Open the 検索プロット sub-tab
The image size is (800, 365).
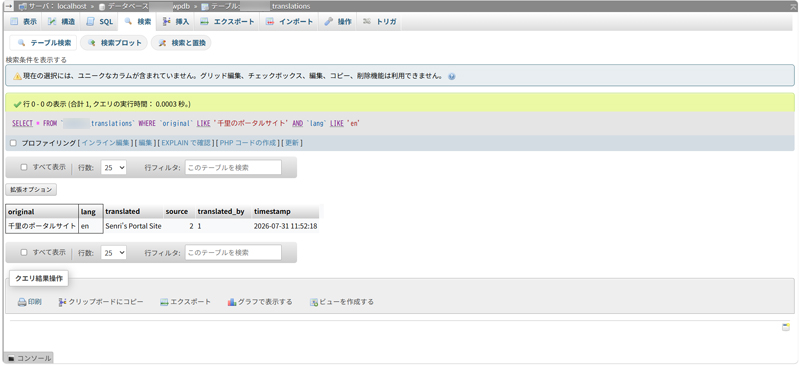(x=114, y=43)
